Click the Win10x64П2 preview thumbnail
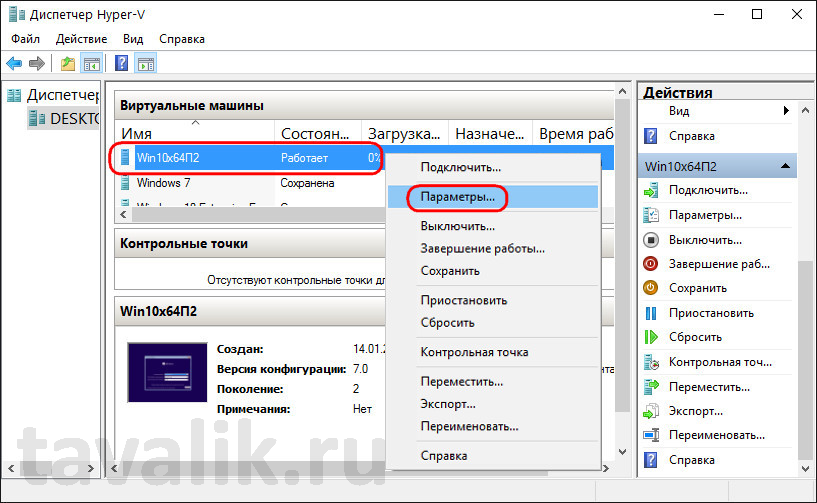 click(167, 372)
